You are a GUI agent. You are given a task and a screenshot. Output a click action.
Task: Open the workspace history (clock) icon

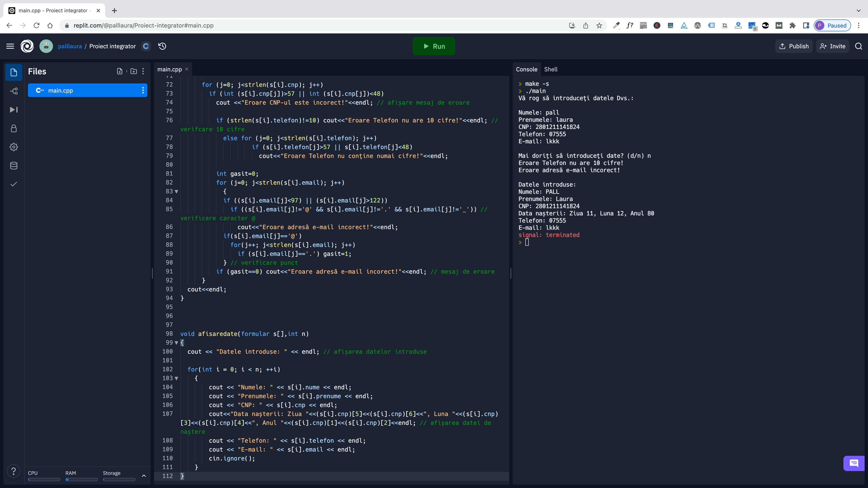(x=162, y=46)
